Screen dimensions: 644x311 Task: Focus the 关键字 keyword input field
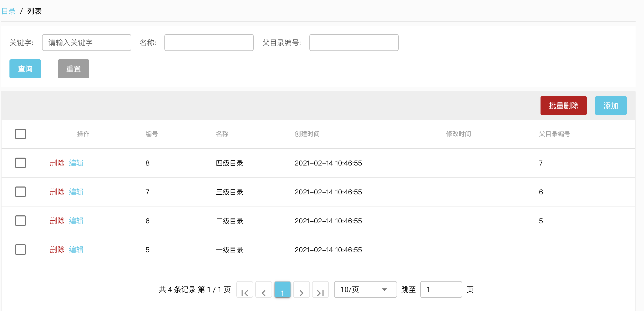pyautogui.click(x=86, y=43)
